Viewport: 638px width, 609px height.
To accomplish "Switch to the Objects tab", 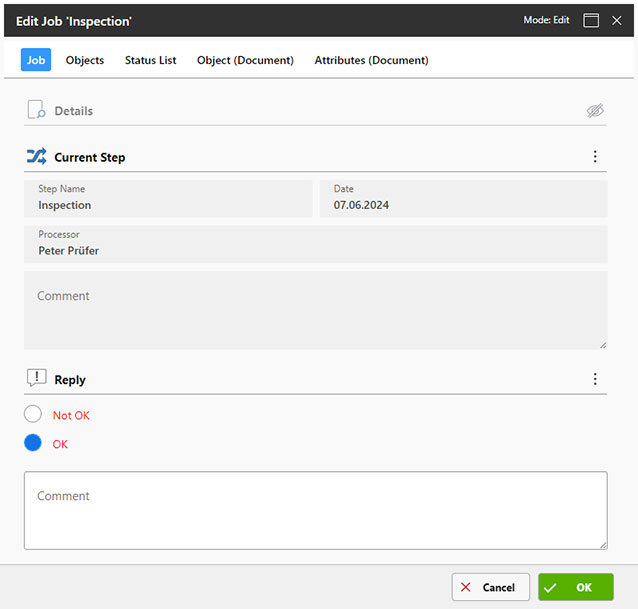I will pyautogui.click(x=85, y=60).
